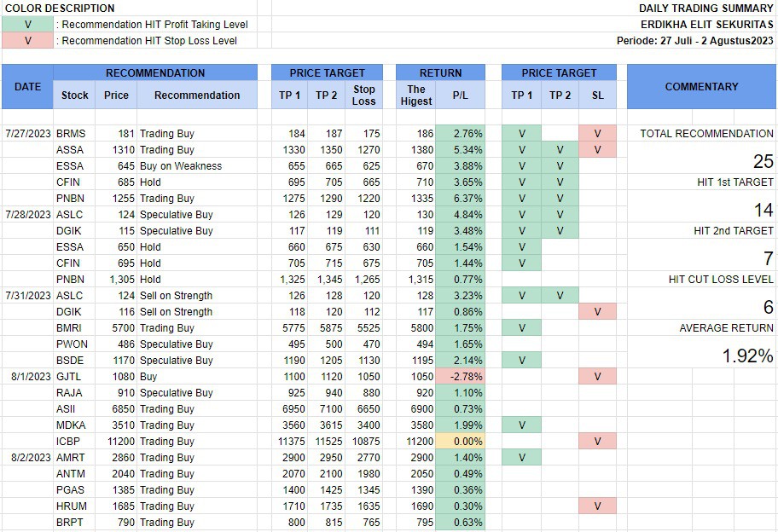Click the TP 2 mark in ASSA row
778x532 pixels.
(x=560, y=150)
